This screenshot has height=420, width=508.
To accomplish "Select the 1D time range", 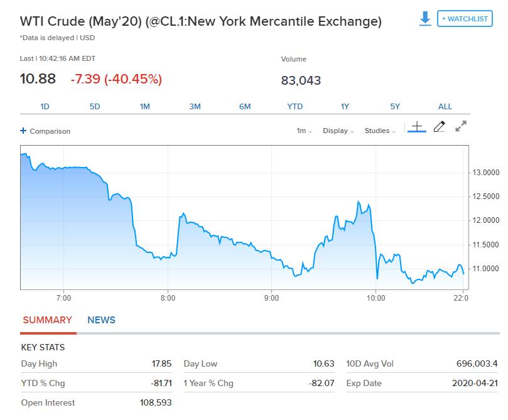I will coord(45,107).
